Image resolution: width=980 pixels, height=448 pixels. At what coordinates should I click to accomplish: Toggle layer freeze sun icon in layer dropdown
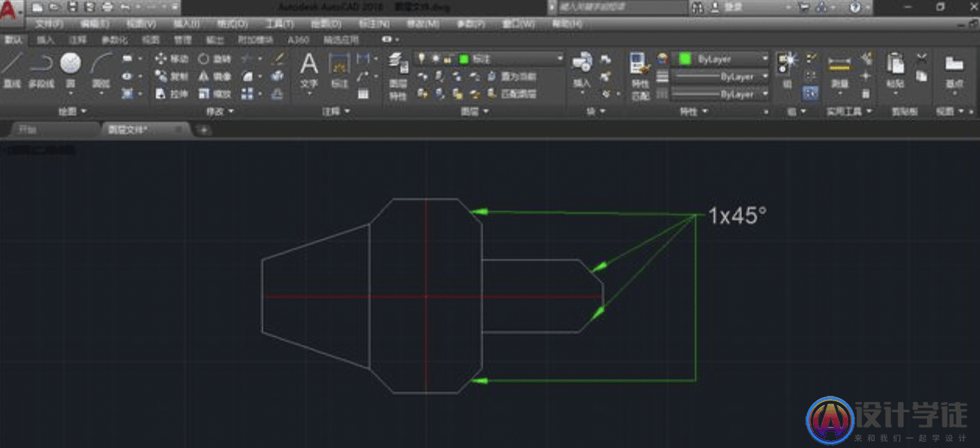pos(434,59)
